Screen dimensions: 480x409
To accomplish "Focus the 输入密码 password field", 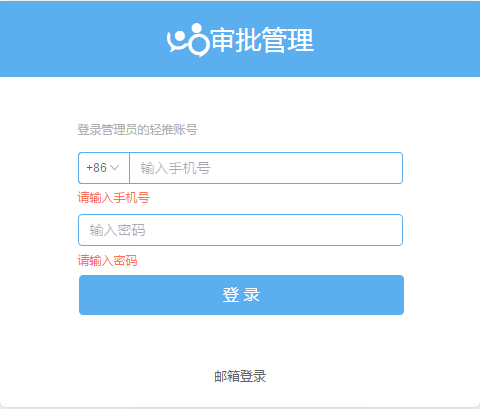I will pos(240,230).
